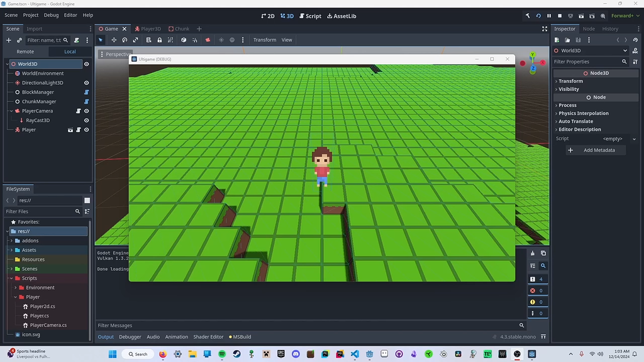This screenshot has height=362, width=644.
Task: Pause the running project
Action: tap(549, 16)
